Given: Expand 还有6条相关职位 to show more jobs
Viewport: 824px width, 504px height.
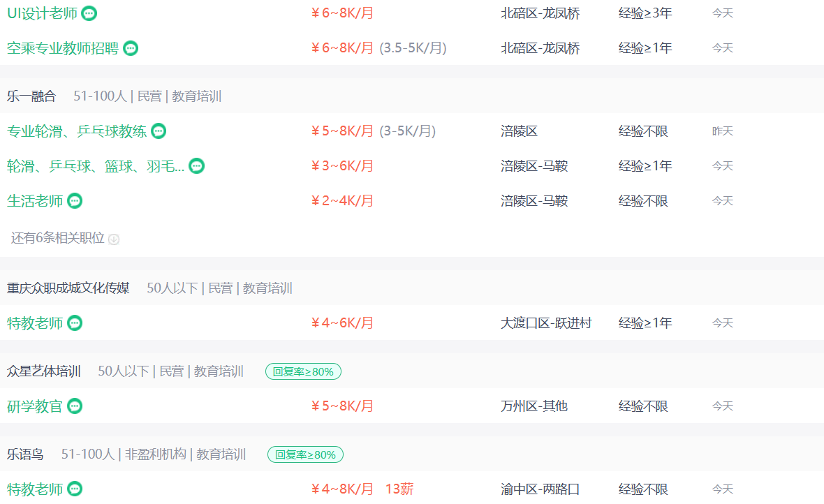Looking at the screenshot, I should coord(58,238).
